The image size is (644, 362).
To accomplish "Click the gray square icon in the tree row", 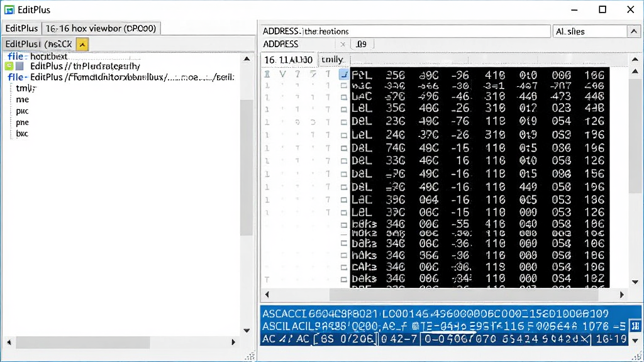I will [x=19, y=66].
